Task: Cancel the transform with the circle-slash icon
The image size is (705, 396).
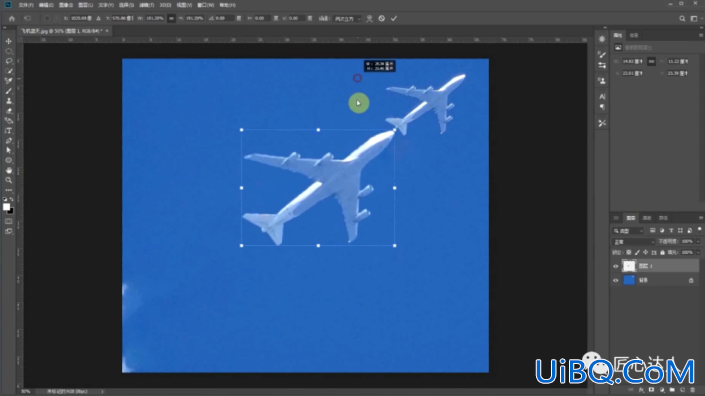Action: pos(381,18)
